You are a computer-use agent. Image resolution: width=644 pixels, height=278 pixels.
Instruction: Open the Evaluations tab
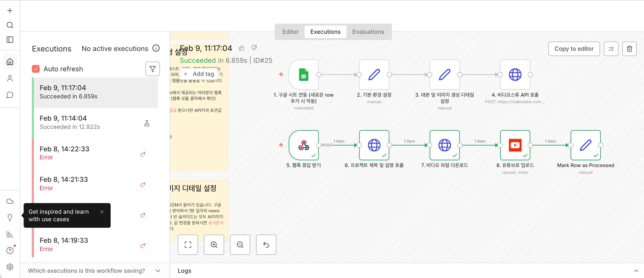(368, 32)
